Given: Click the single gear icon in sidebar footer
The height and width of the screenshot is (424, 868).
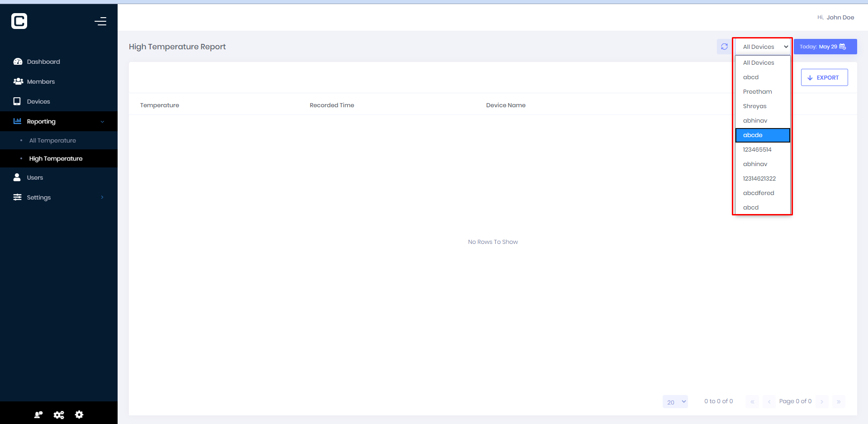Looking at the screenshot, I should [x=79, y=414].
